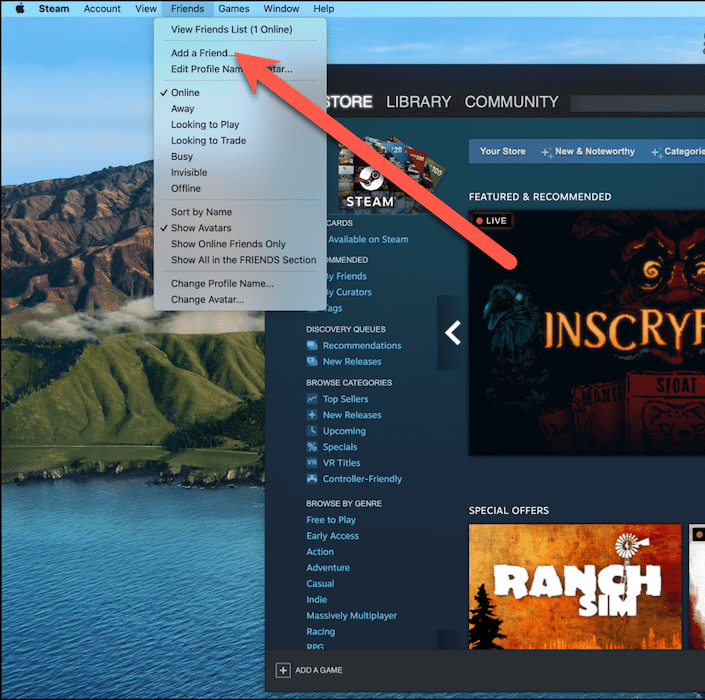
Task: Click the Recommendations discovery queue icon
Action: pos(312,345)
